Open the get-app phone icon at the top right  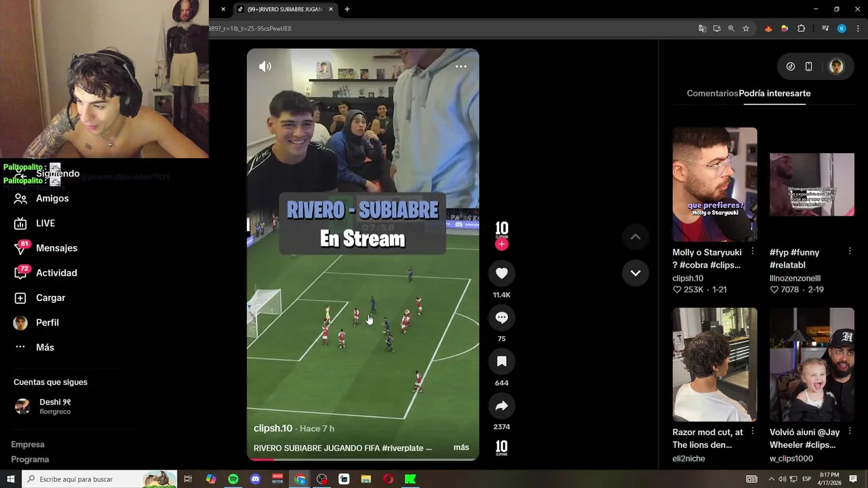808,66
